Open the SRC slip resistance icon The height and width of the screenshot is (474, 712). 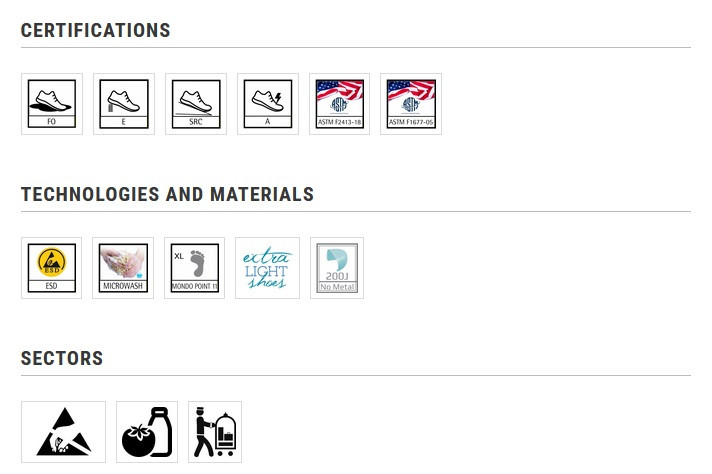196,104
